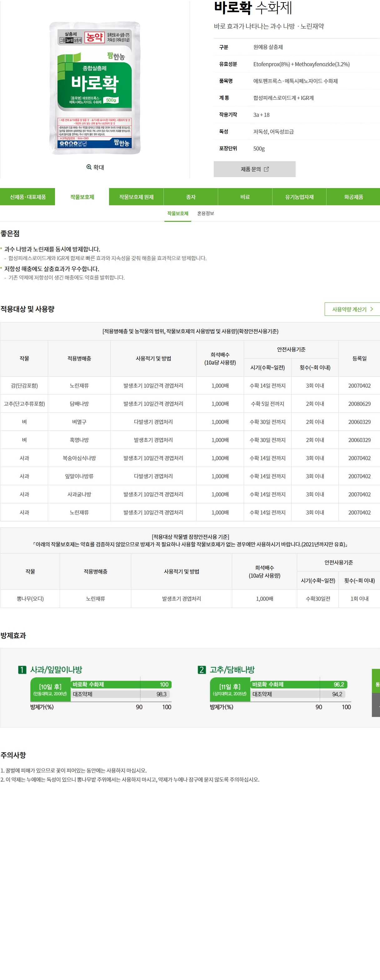The image size is (380, 980).
Task: Click the 수확30일전 cell
Action: tap(318, 599)
